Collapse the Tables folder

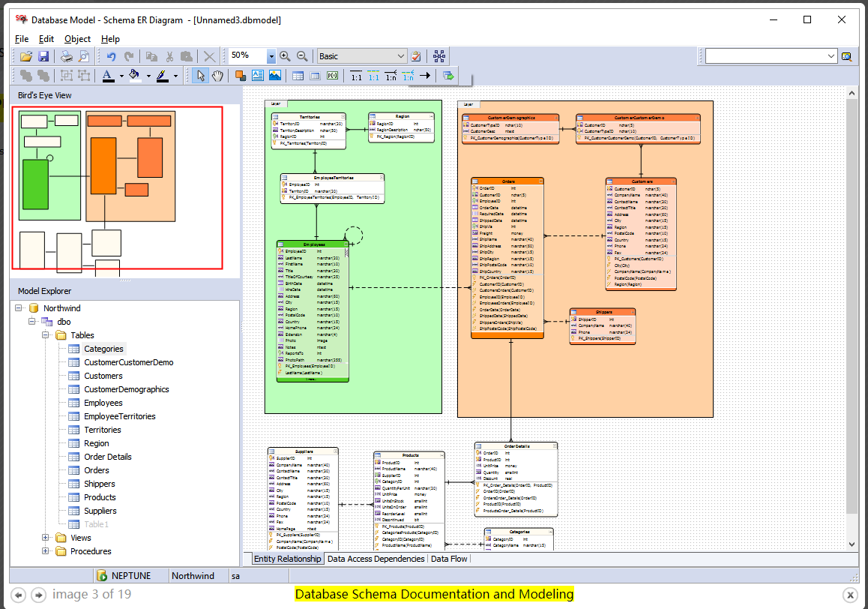click(x=46, y=334)
